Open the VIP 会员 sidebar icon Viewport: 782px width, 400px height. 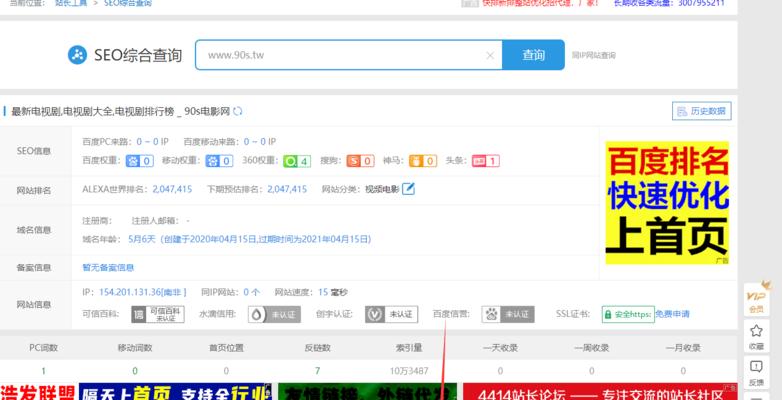point(756,299)
